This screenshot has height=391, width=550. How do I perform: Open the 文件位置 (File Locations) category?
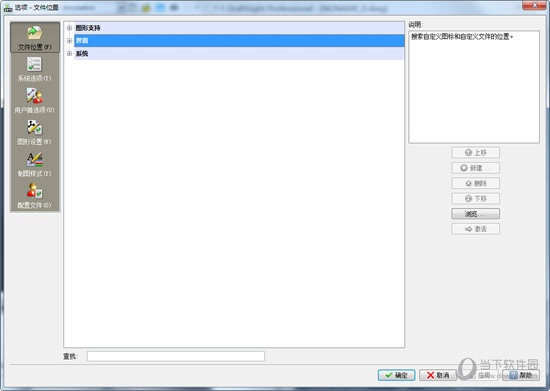[x=35, y=38]
